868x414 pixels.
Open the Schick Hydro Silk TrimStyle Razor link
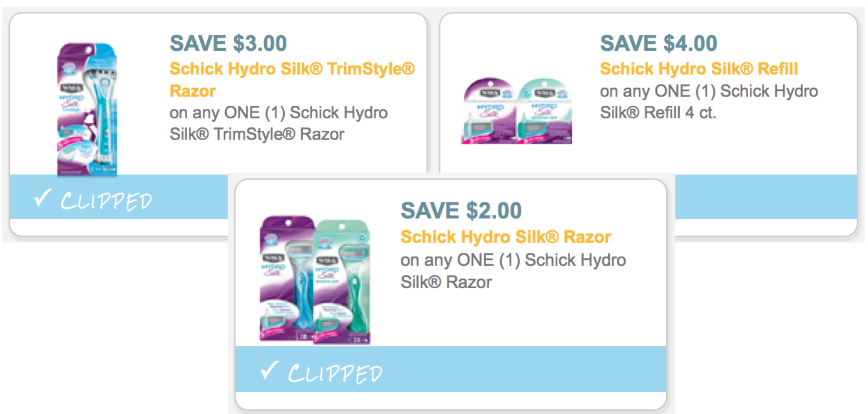click(x=292, y=69)
